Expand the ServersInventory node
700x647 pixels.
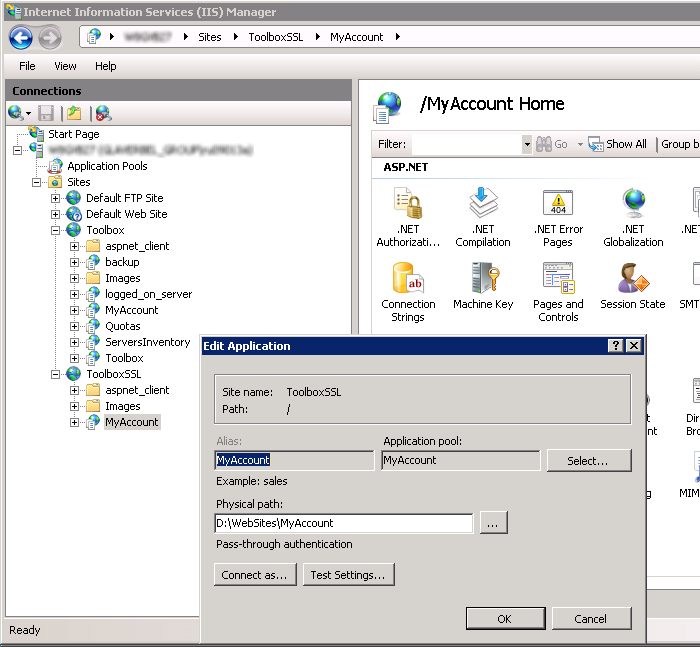pos(75,342)
